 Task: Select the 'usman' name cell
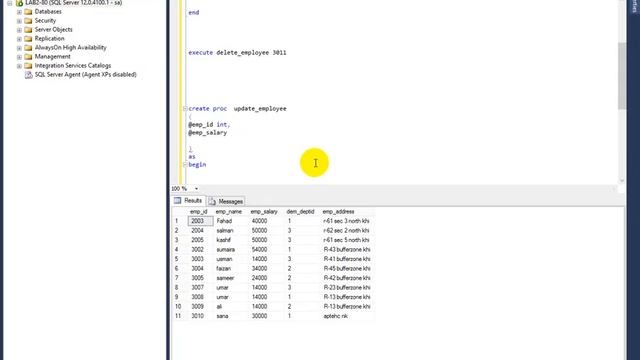coord(230,259)
